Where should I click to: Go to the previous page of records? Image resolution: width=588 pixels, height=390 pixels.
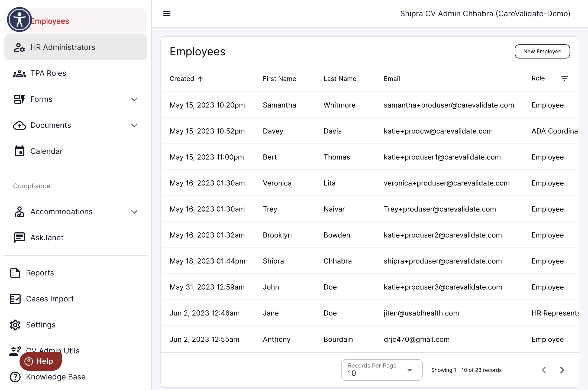[x=544, y=370]
